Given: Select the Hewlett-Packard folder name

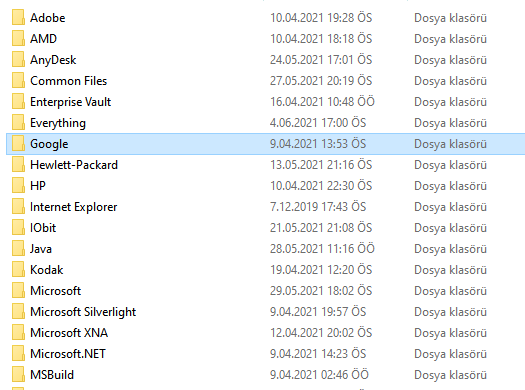Looking at the screenshot, I should click(x=74, y=165).
